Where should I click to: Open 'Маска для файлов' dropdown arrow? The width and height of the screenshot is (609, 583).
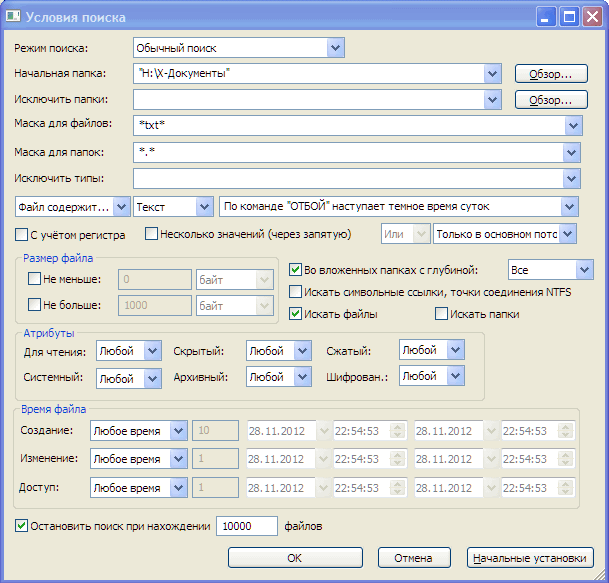point(572,126)
